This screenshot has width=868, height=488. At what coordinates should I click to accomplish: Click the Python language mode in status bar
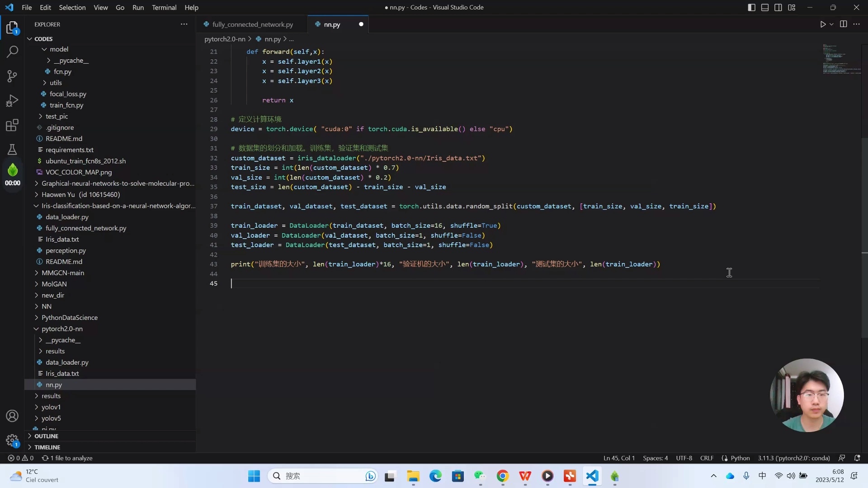(740, 458)
